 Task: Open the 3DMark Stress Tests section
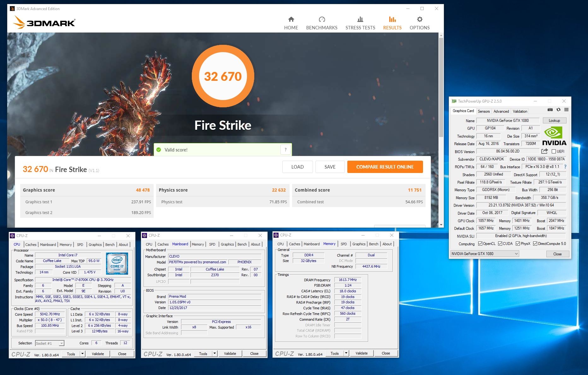(360, 23)
